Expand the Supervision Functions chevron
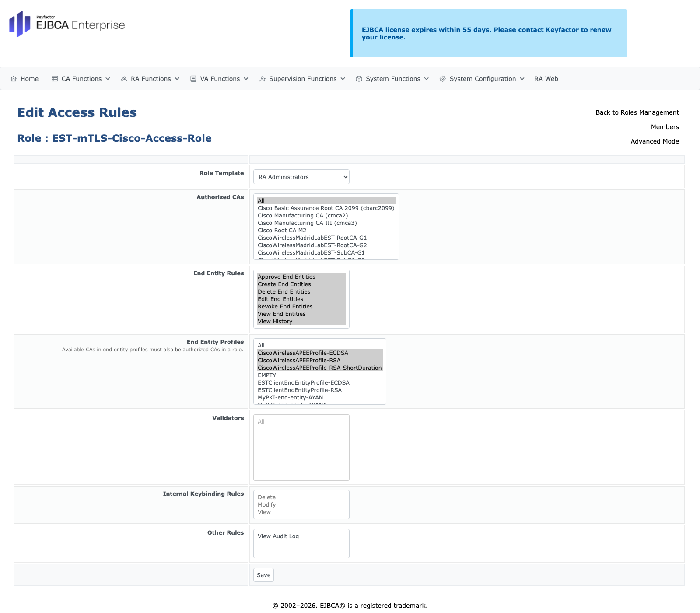 click(x=343, y=79)
